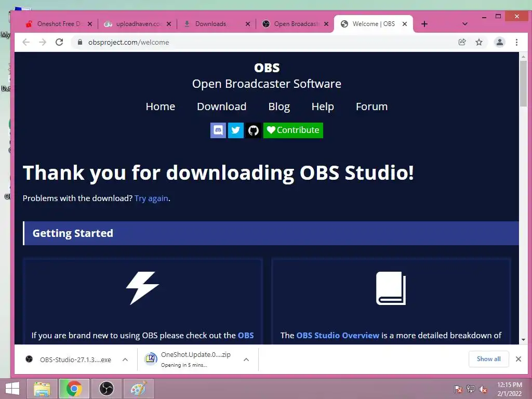
Task: Click the OBS site title heading
Action: 267,68
